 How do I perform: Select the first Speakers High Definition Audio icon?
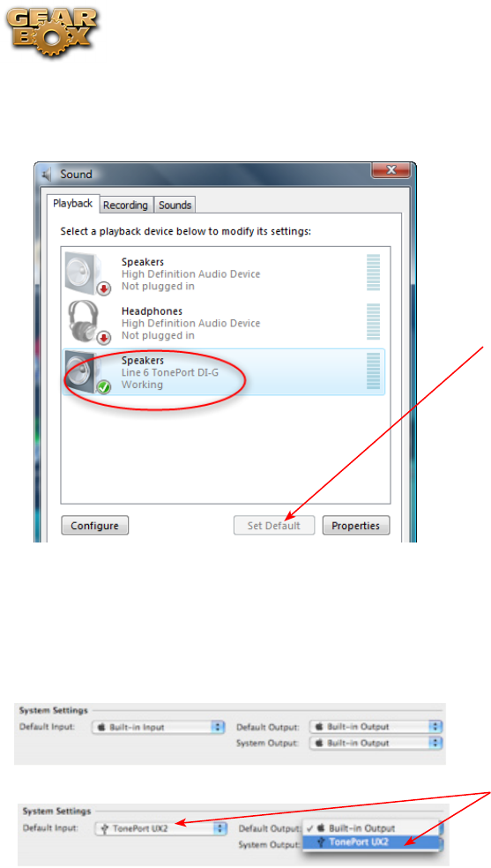[x=87, y=273]
